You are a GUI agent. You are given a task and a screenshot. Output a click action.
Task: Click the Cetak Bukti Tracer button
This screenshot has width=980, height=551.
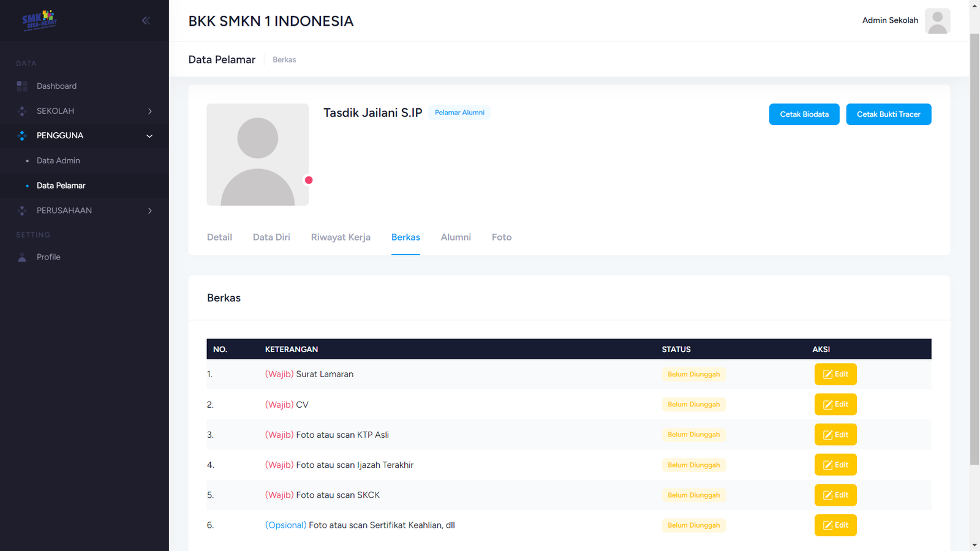tap(888, 114)
